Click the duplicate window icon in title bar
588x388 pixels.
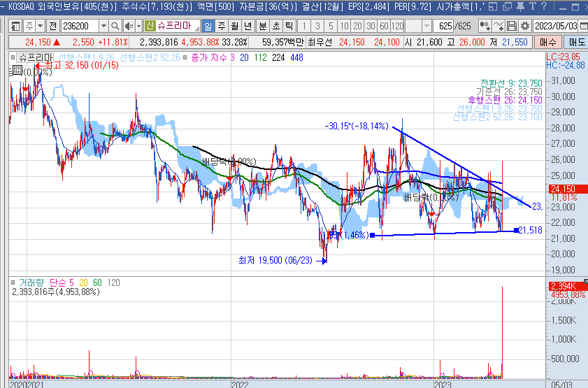coord(507,6)
